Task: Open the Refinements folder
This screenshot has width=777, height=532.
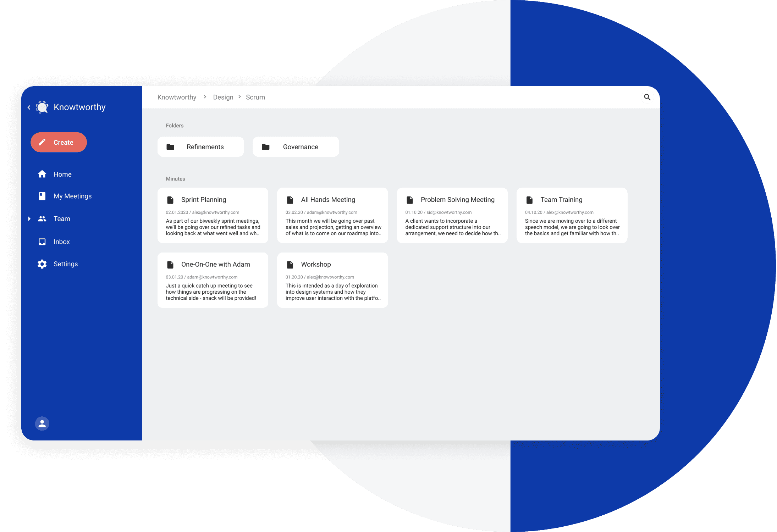Action: click(x=201, y=147)
